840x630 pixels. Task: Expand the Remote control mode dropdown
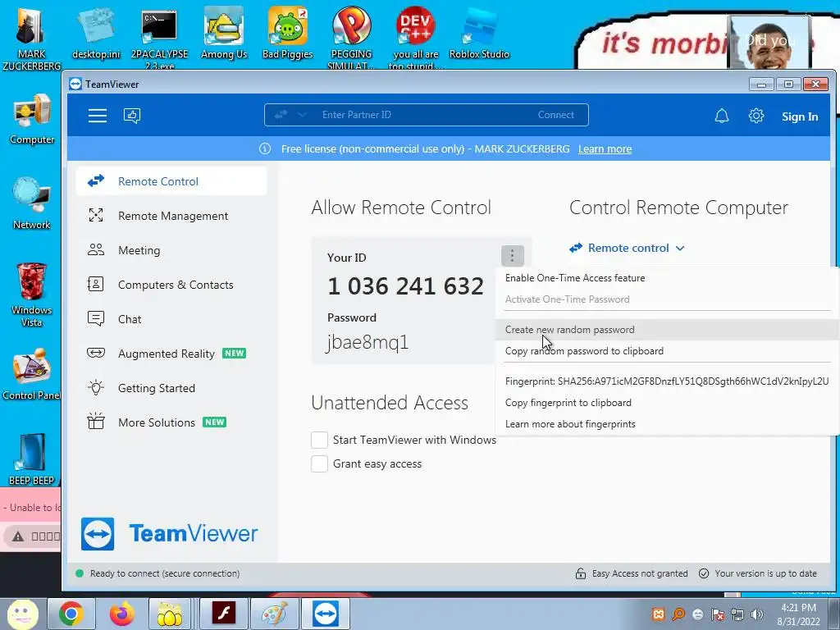628,248
